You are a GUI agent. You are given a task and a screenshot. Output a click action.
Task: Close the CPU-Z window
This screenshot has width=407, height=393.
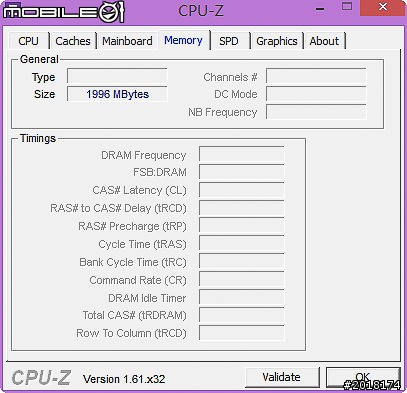click(383, 7)
